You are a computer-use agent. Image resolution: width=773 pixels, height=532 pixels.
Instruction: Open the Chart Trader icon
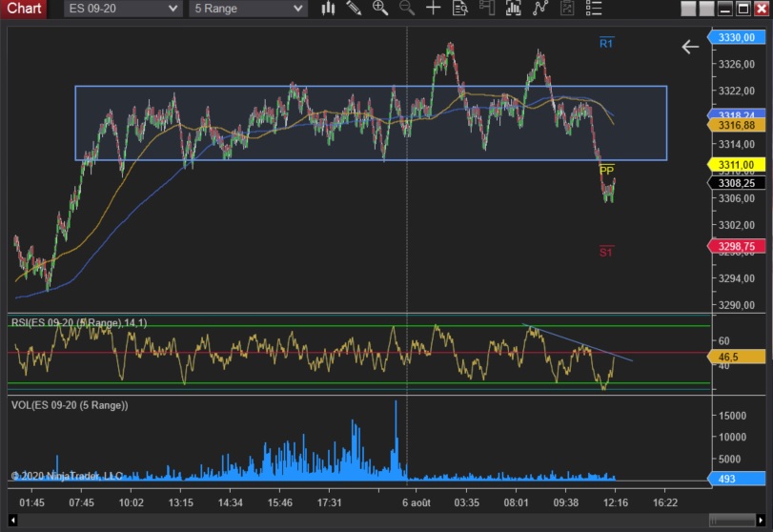pyautogui.click(x=487, y=9)
